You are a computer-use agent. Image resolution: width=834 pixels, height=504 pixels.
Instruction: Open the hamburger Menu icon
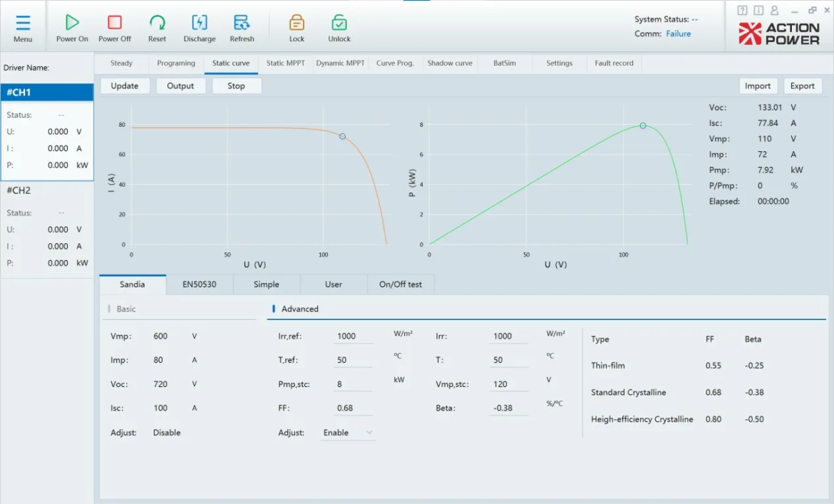(x=23, y=23)
